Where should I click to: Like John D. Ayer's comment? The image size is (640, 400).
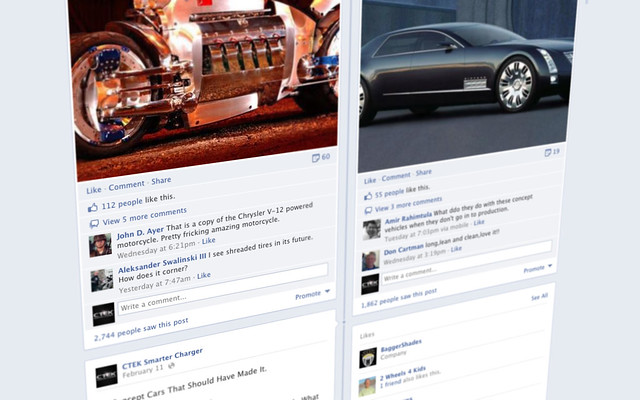(209, 241)
